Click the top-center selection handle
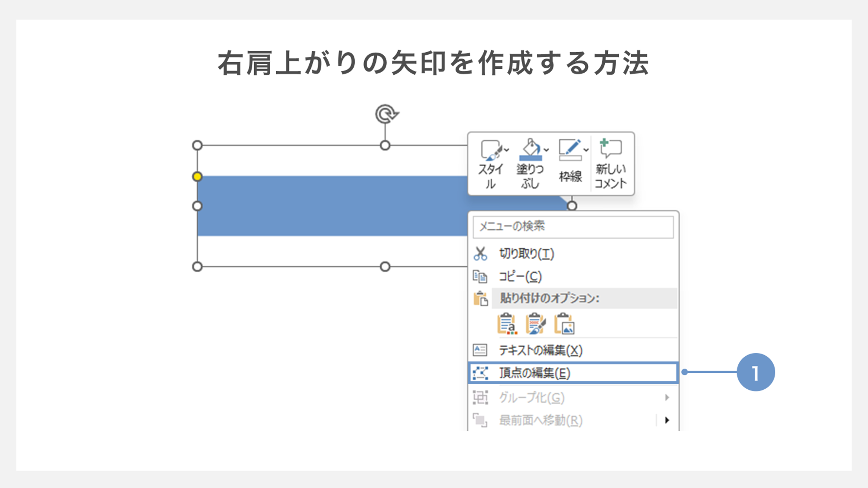This screenshot has width=868, height=488. [385, 145]
